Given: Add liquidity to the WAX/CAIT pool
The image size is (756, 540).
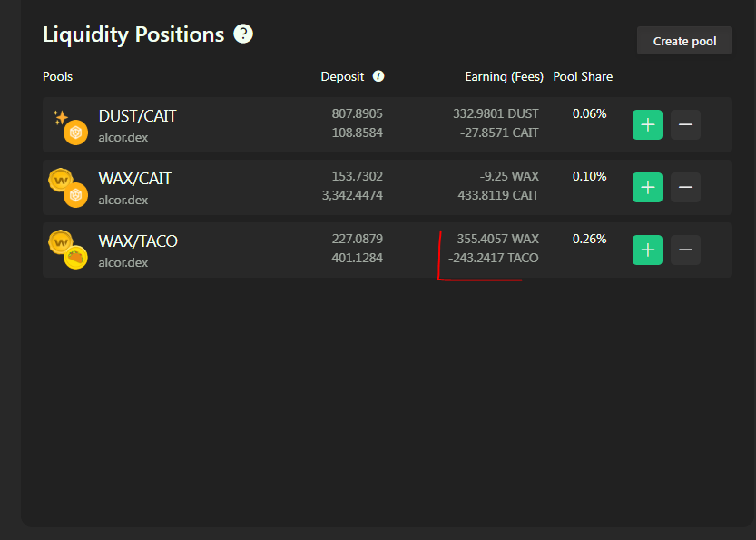Looking at the screenshot, I should (x=647, y=187).
